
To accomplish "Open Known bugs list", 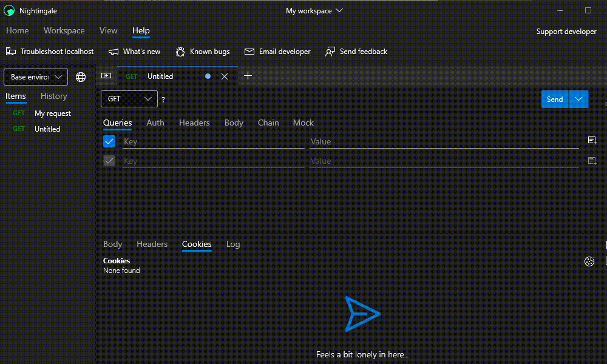I will (203, 52).
